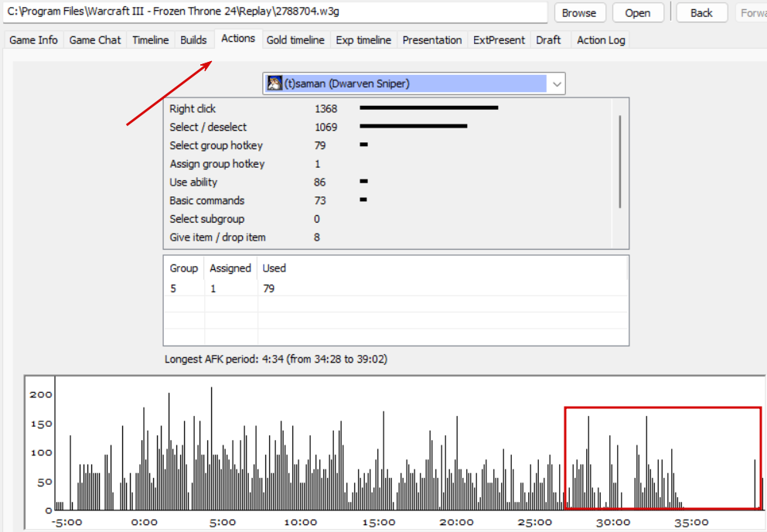Viewport: 767px width, 532px height.
Task: Click the Back button
Action: click(x=701, y=12)
